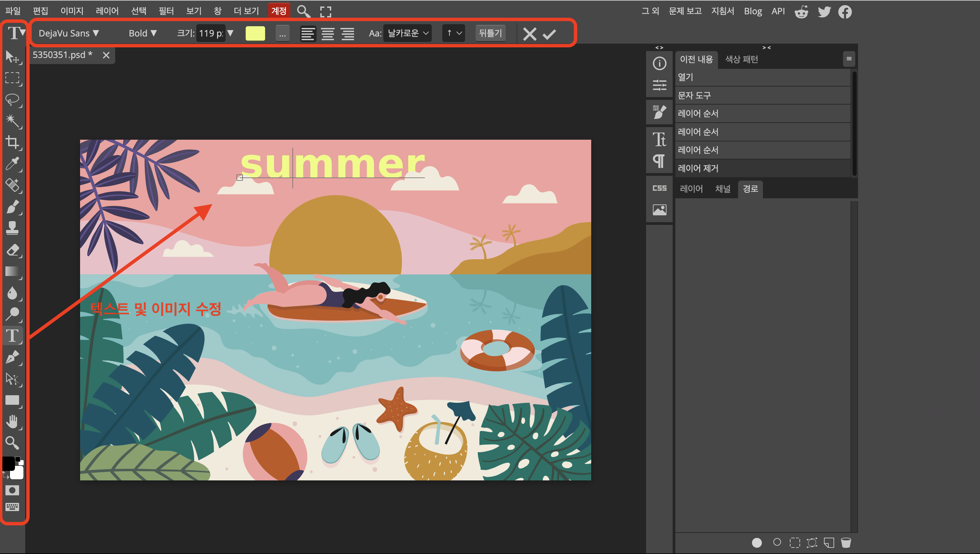
Task: Set text alignment to center
Action: click(327, 33)
